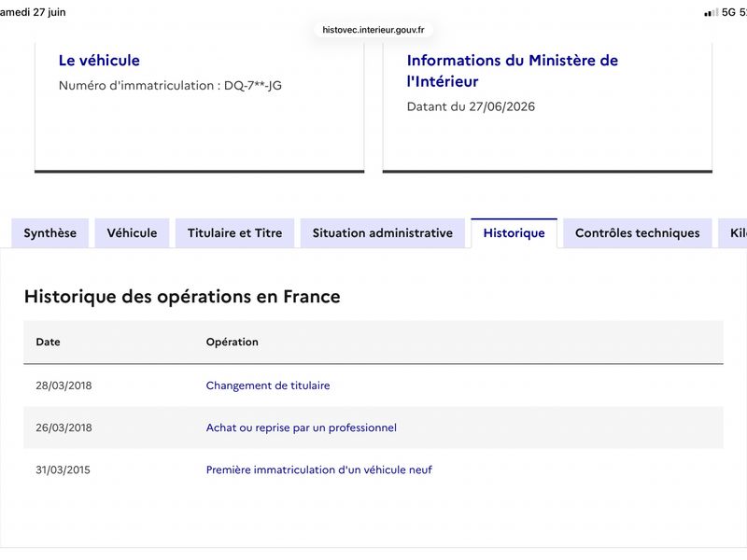Tap the histovec.interieur.gouv.fr address bar
This screenshot has height=560, width=747.
pyautogui.click(x=373, y=30)
